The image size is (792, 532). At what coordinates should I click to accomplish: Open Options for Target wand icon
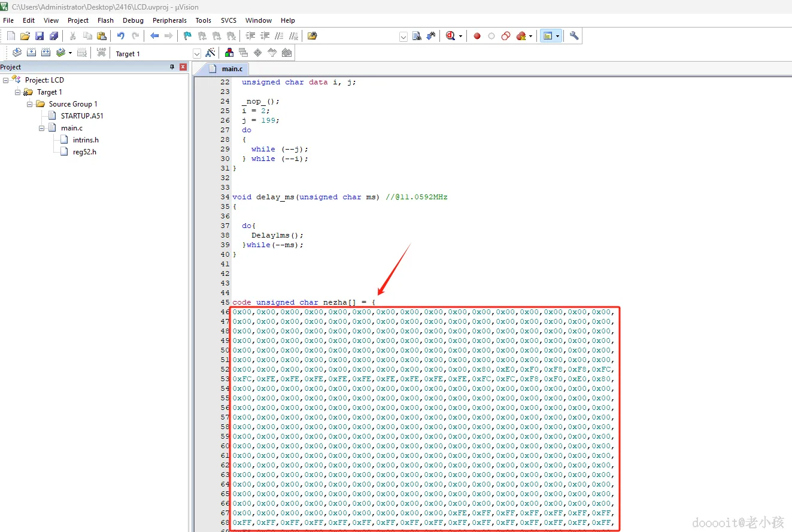(210, 53)
